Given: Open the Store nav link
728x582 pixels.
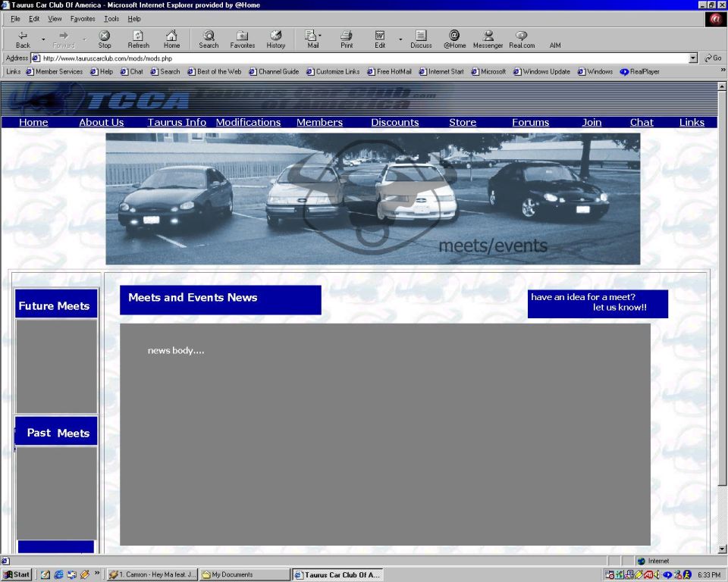Looking at the screenshot, I should pyautogui.click(x=463, y=122).
